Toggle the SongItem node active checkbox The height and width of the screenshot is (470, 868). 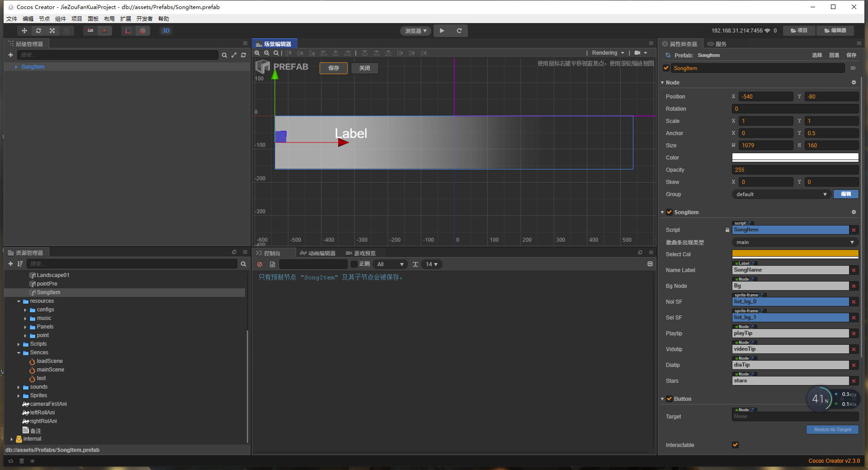(666, 68)
